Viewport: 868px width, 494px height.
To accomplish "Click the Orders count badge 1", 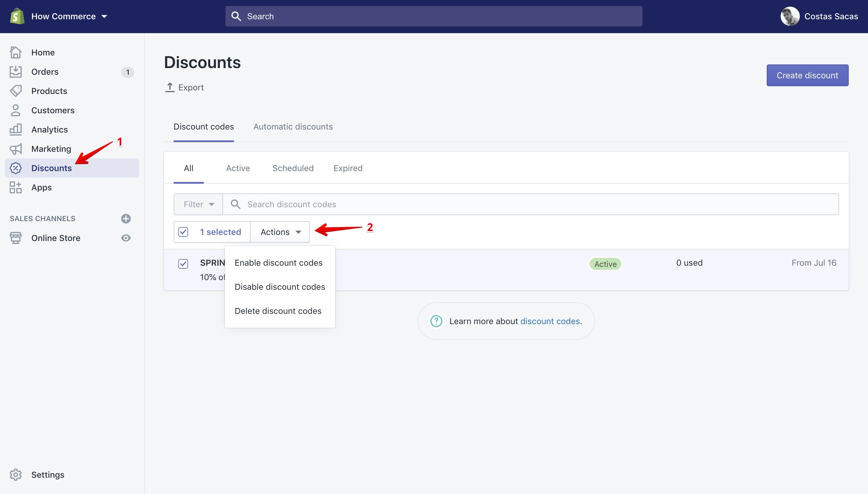I will [127, 72].
